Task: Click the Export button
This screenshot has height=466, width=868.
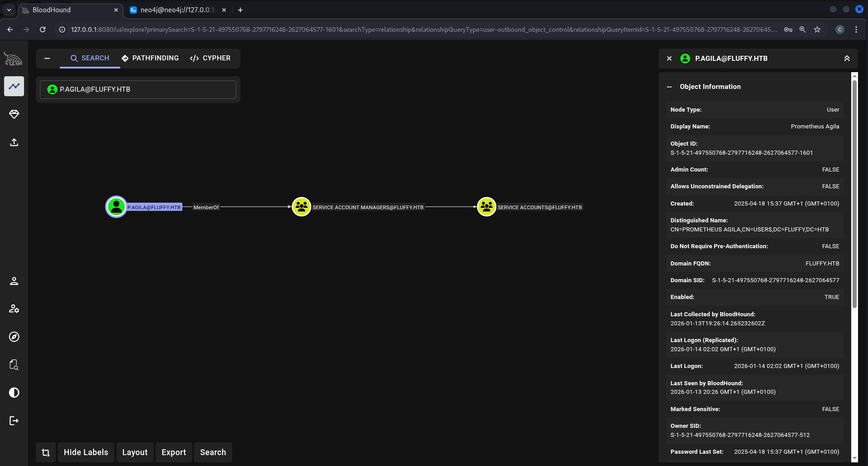Action: (174, 452)
